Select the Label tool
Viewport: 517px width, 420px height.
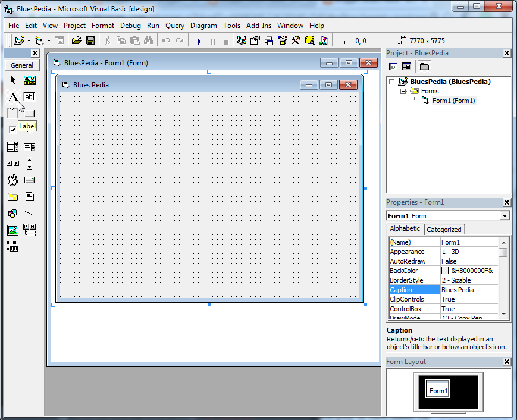(12, 96)
